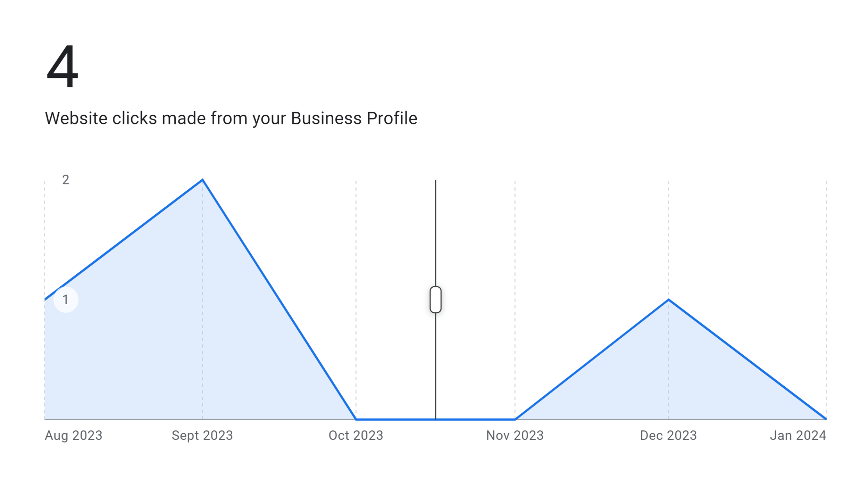Image resolution: width=868 pixels, height=486 pixels.
Task: Click the shaded area under the Sept peak
Action: point(203,330)
